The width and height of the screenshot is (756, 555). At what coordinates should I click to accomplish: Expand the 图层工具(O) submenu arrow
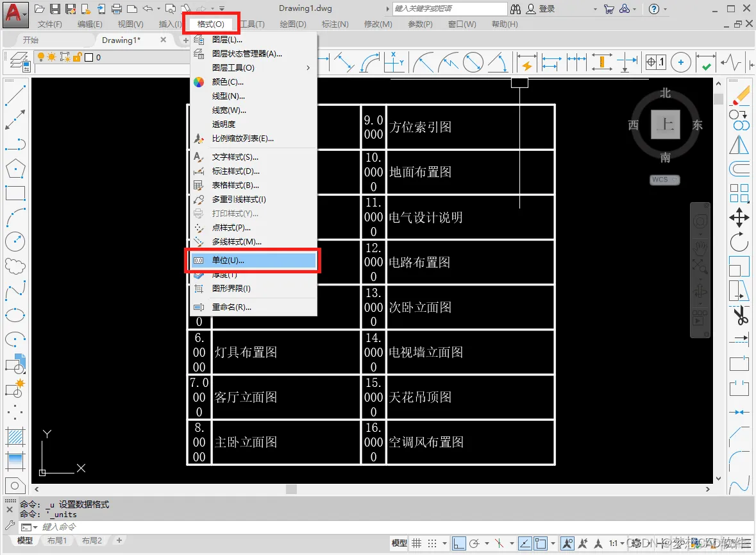point(308,68)
